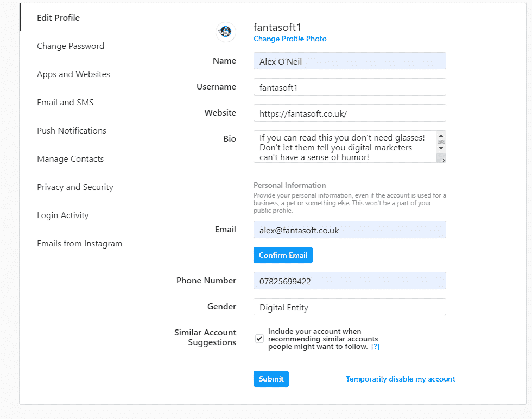Image resolution: width=532 pixels, height=419 pixels.
Task: Open Push Notifications settings
Action: coord(72,131)
